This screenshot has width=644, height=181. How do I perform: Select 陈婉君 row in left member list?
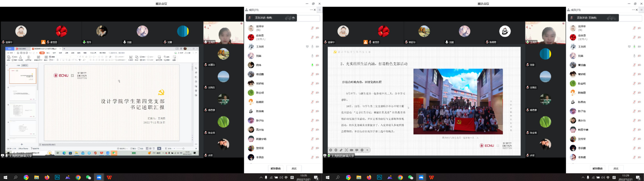coord(283,102)
